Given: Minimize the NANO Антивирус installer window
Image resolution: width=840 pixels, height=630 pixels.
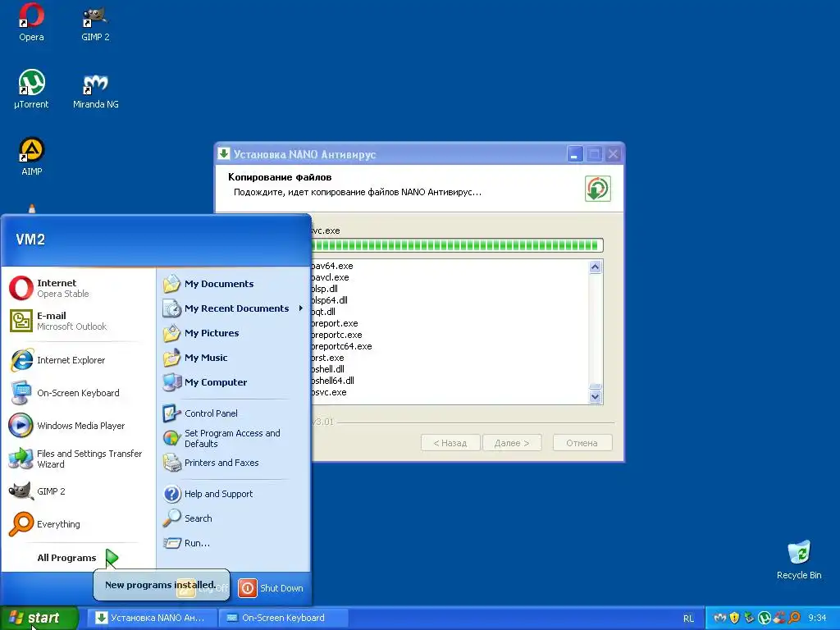Looking at the screenshot, I should pos(574,154).
